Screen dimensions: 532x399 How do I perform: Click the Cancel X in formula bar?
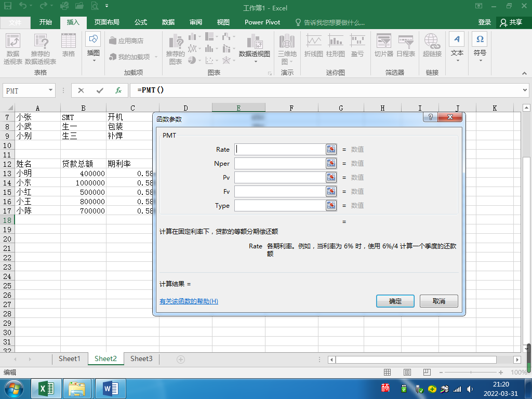pos(81,90)
